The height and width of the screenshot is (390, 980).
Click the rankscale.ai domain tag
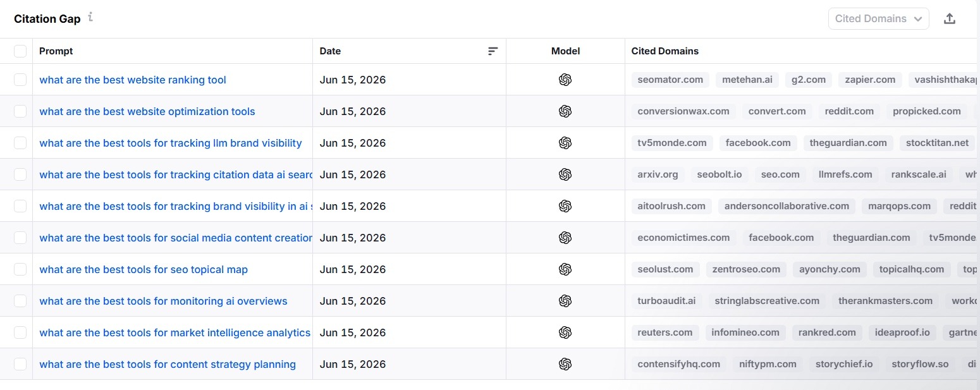coord(919,174)
